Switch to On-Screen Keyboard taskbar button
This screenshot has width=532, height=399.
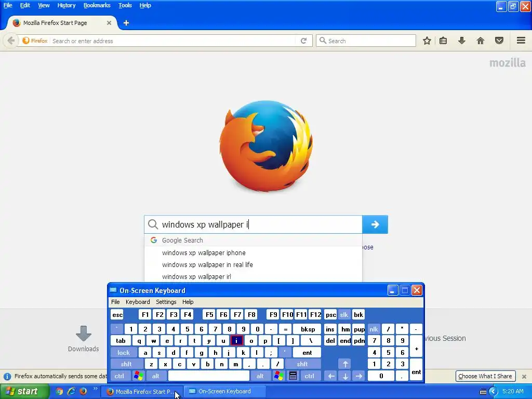click(x=224, y=392)
